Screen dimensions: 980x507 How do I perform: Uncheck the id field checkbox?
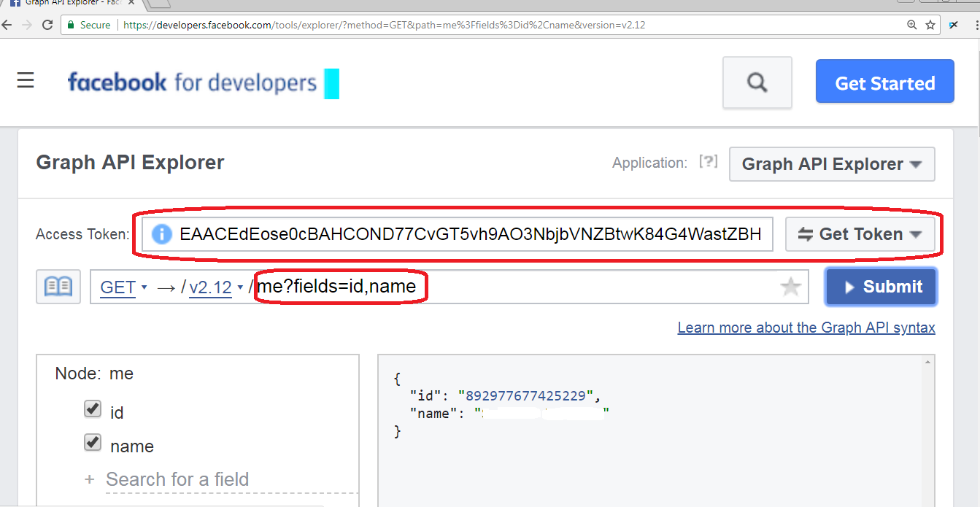click(x=92, y=409)
